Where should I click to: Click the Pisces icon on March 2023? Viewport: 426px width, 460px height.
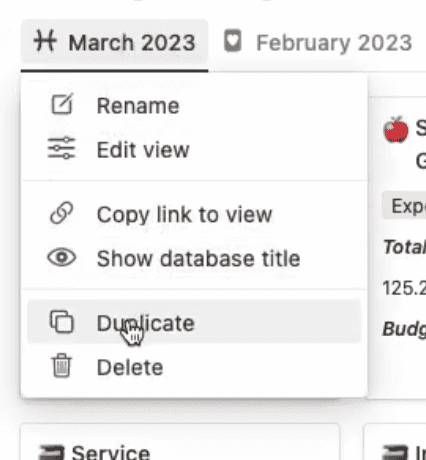(45, 41)
